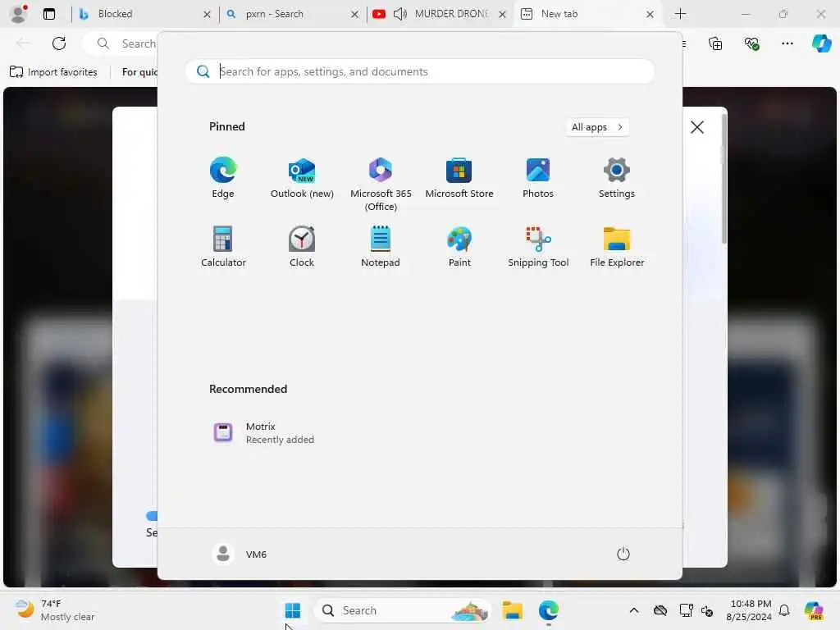Click the Edge page vertical scrollbar

724,180
